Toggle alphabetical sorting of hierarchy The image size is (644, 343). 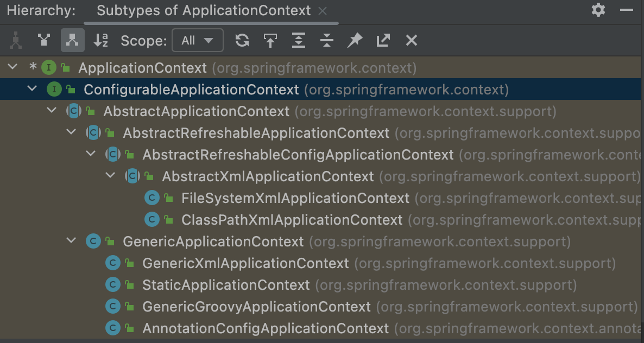click(x=101, y=40)
